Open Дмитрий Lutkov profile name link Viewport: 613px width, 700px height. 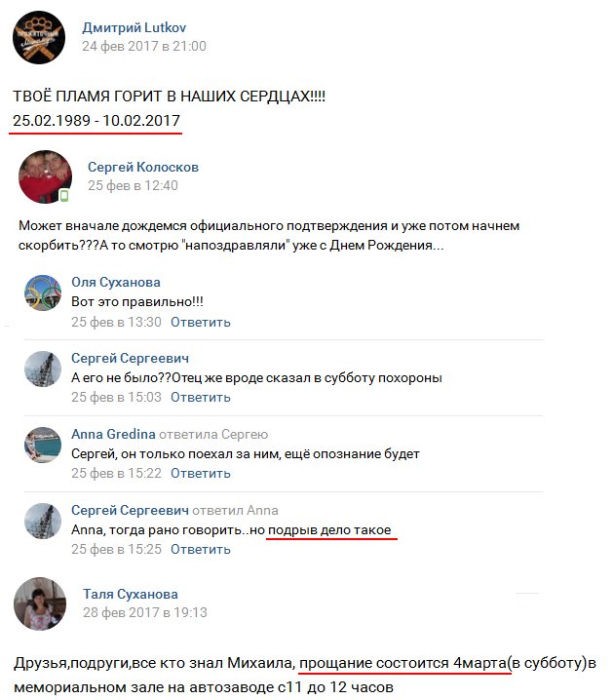coord(134,27)
